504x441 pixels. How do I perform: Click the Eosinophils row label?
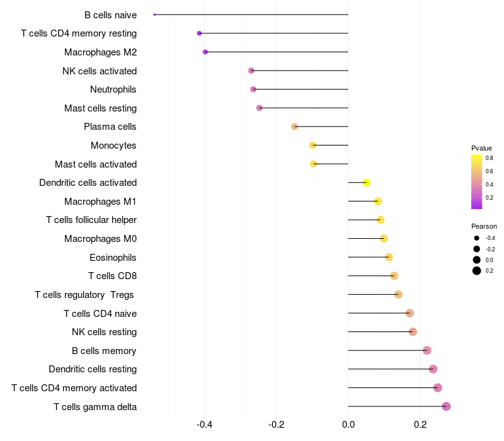[x=113, y=257]
